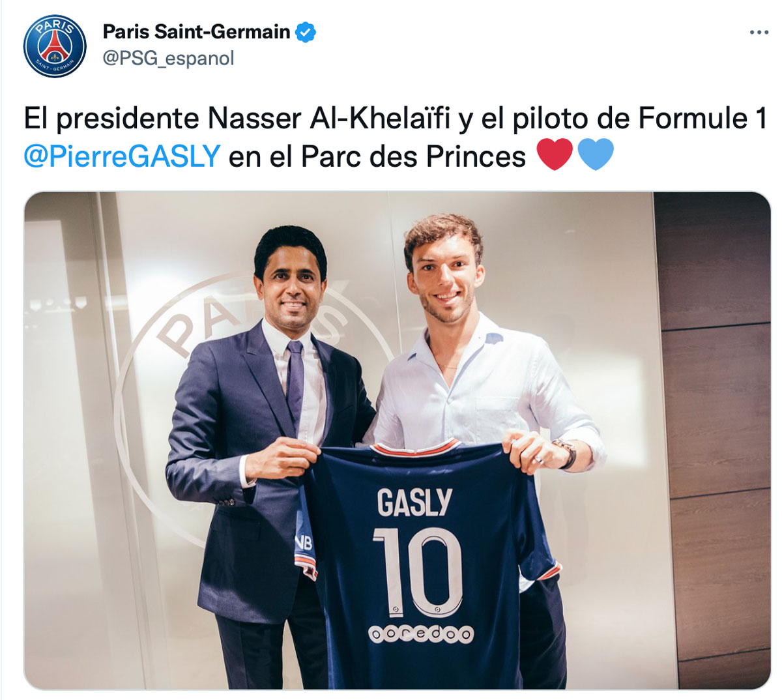Click the ooredoo sponsor logo on the jersey

pos(421,634)
